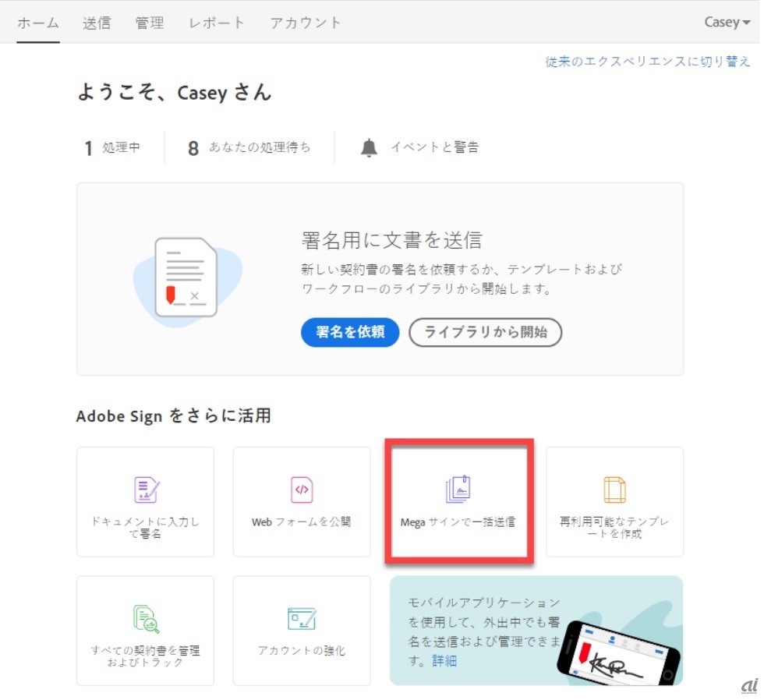This screenshot has height=700, width=764.
Task: Open the 8 あなたの処理待ち count
Action: (x=249, y=147)
